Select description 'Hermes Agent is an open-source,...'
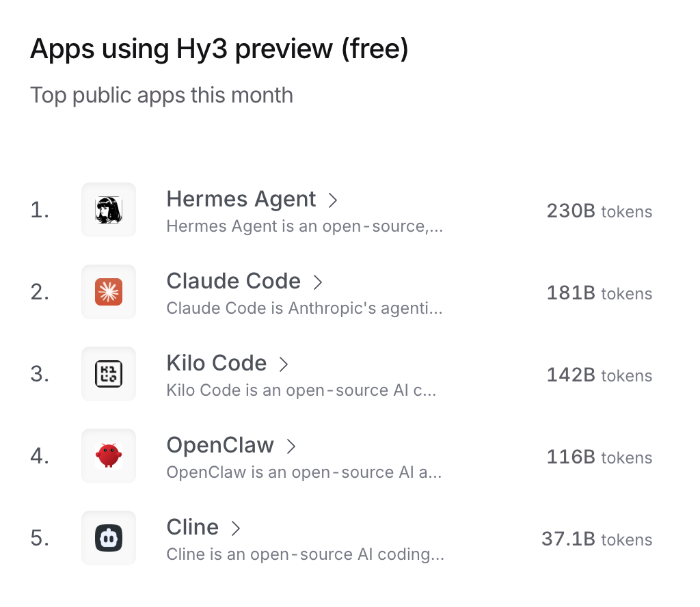Screen dimensions: 700x607 pos(304,226)
